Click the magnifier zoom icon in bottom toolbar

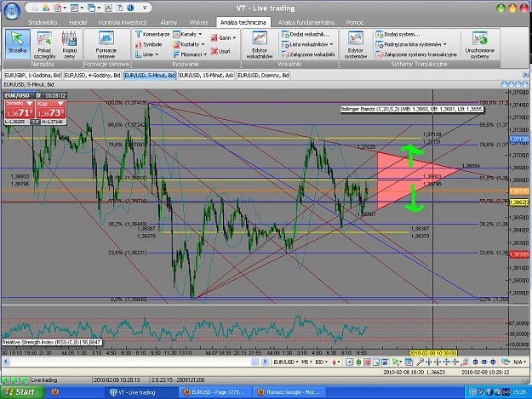pos(420,362)
